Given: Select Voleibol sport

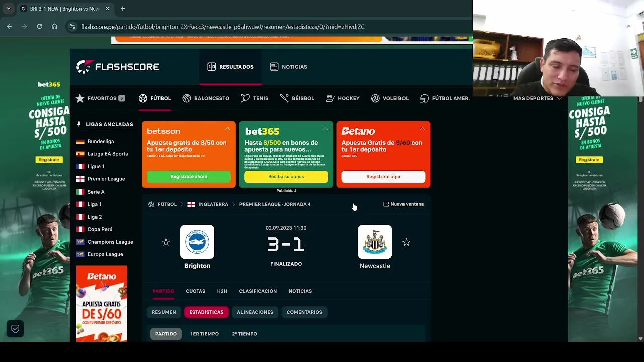Looking at the screenshot, I should pos(390,98).
